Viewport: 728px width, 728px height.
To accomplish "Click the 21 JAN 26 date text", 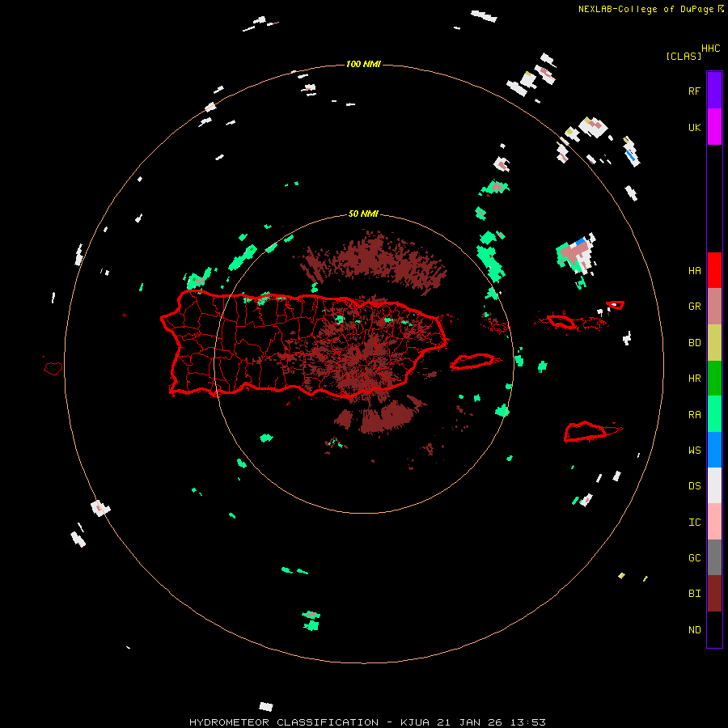I will [x=469, y=722].
